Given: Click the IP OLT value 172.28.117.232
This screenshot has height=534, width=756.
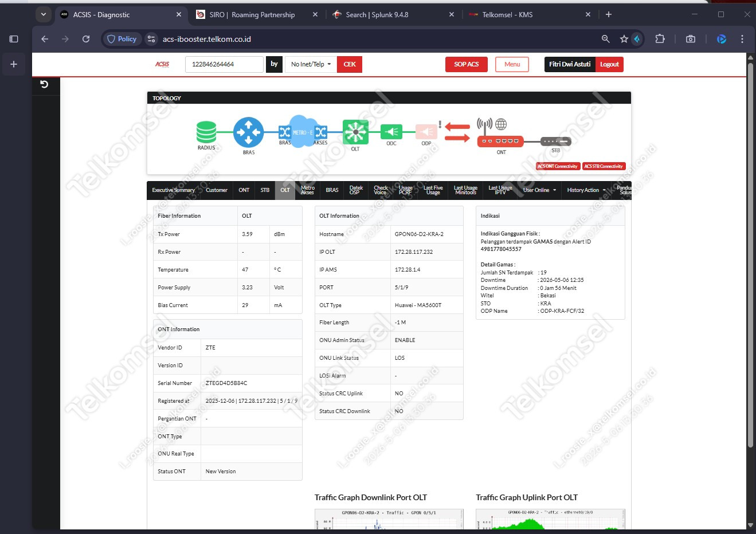Looking at the screenshot, I should [x=414, y=252].
